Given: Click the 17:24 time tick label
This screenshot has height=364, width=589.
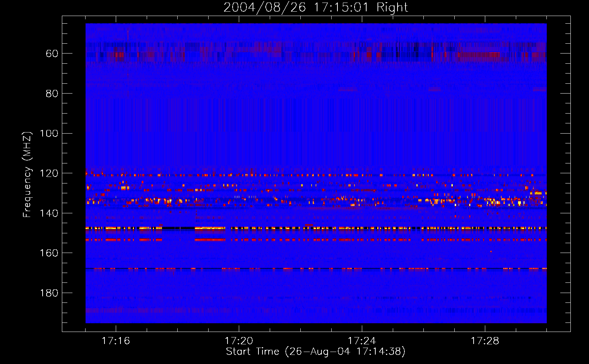Looking at the screenshot, I should click(x=362, y=341).
